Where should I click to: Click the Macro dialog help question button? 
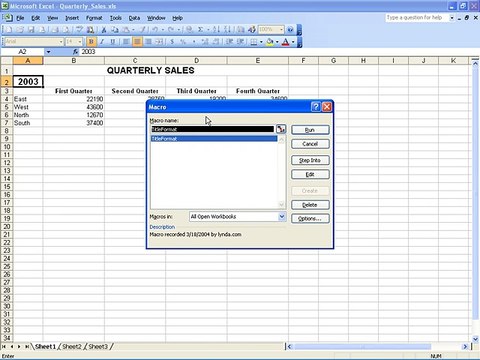(316, 107)
